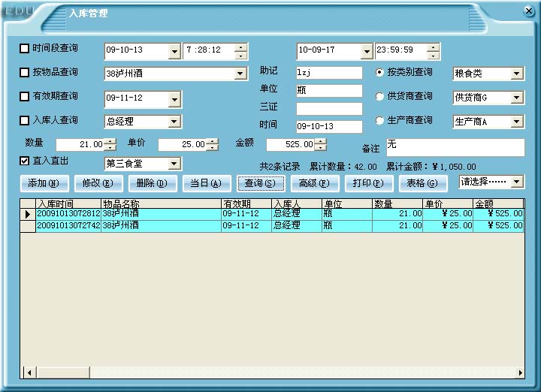Increase start time 7:28:12 with up arrow

click(x=241, y=47)
